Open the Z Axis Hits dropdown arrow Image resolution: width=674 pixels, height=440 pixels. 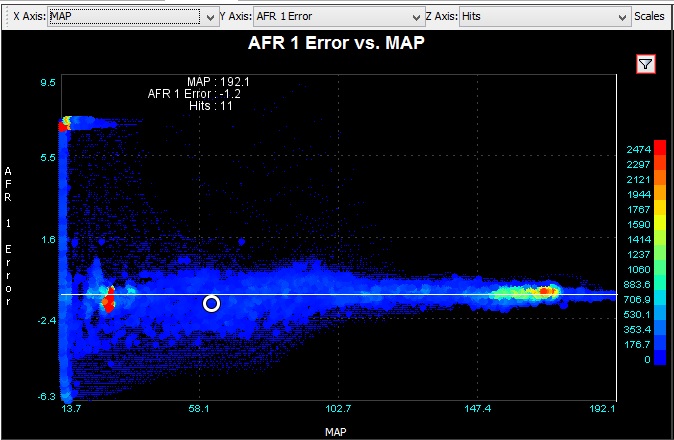pos(621,17)
